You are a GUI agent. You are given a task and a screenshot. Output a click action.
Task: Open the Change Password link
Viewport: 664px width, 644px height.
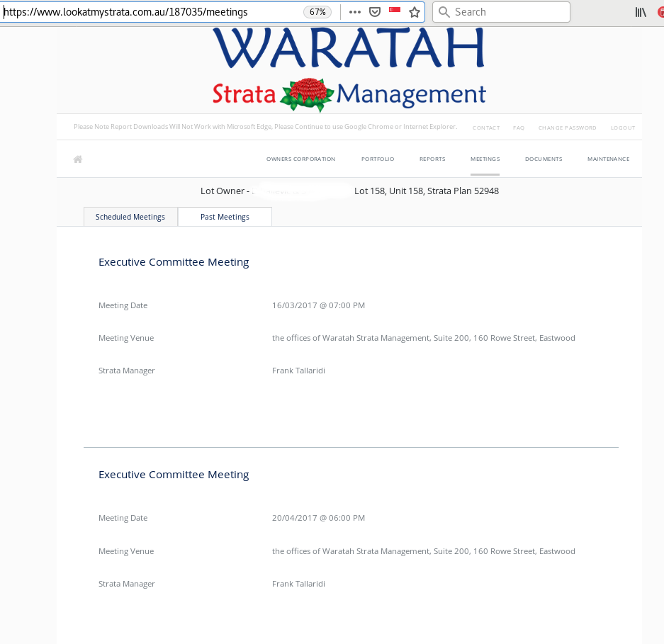click(567, 128)
